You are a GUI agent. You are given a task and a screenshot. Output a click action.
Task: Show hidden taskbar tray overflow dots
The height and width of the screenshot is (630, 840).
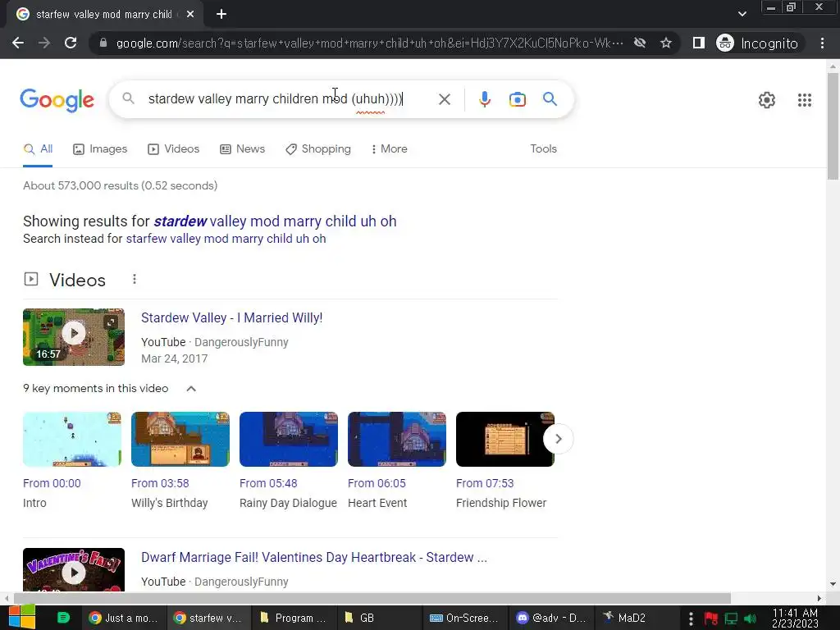tap(691, 619)
